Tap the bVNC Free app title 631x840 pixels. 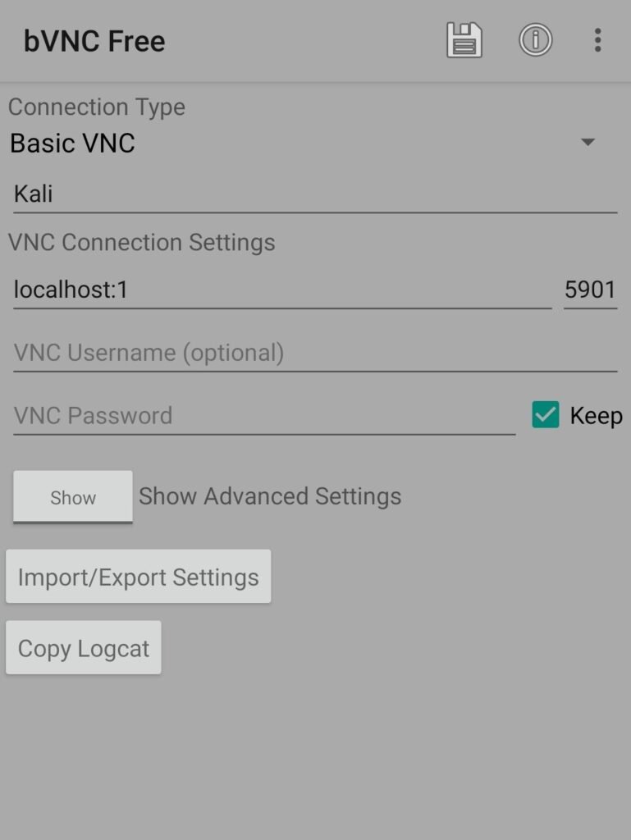[94, 41]
